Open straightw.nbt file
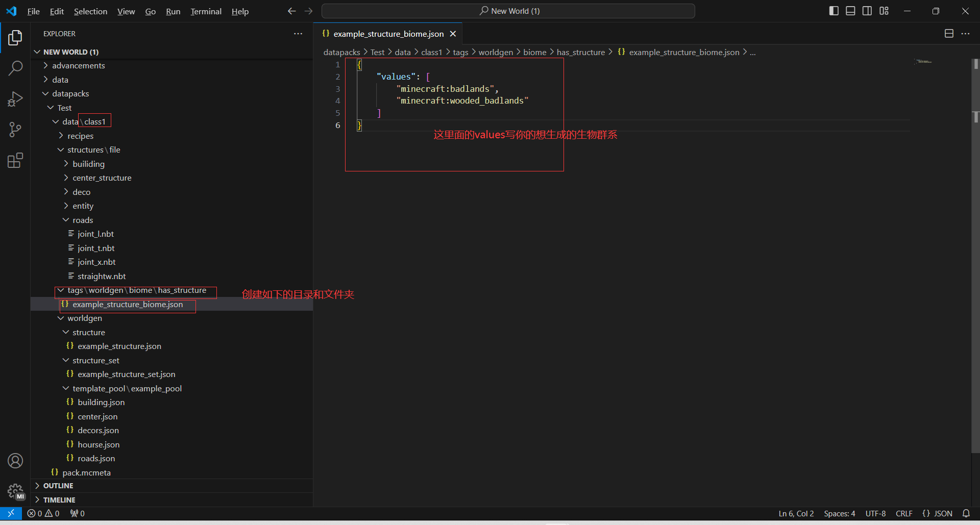Image resolution: width=980 pixels, height=525 pixels. point(171,276)
